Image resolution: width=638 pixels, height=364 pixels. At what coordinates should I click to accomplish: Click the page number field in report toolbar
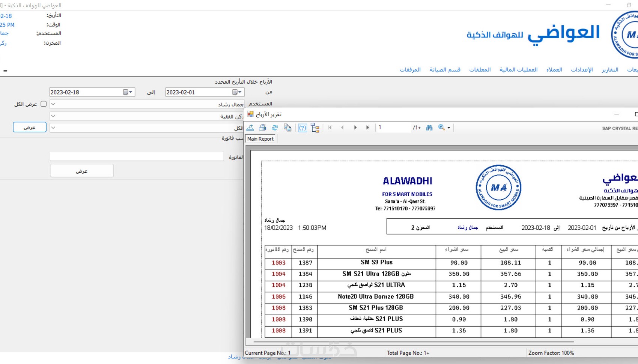click(x=394, y=128)
